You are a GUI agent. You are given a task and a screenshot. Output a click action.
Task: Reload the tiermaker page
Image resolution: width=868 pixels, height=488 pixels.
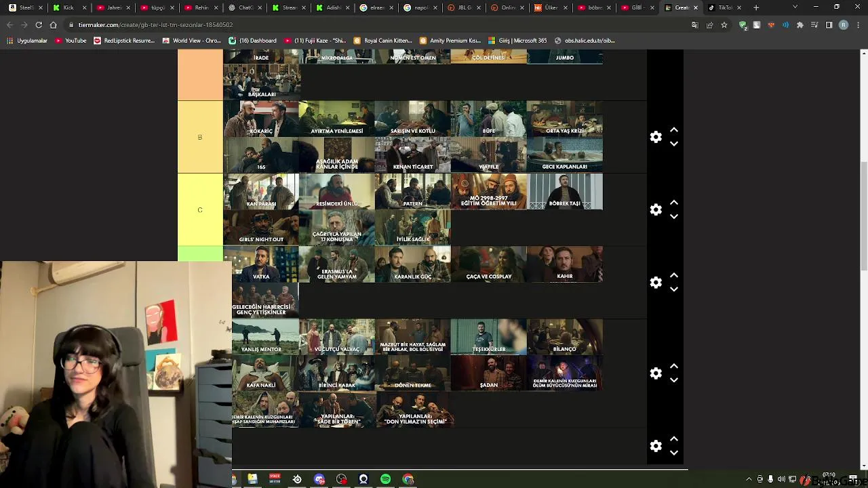pyautogui.click(x=39, y=25)
